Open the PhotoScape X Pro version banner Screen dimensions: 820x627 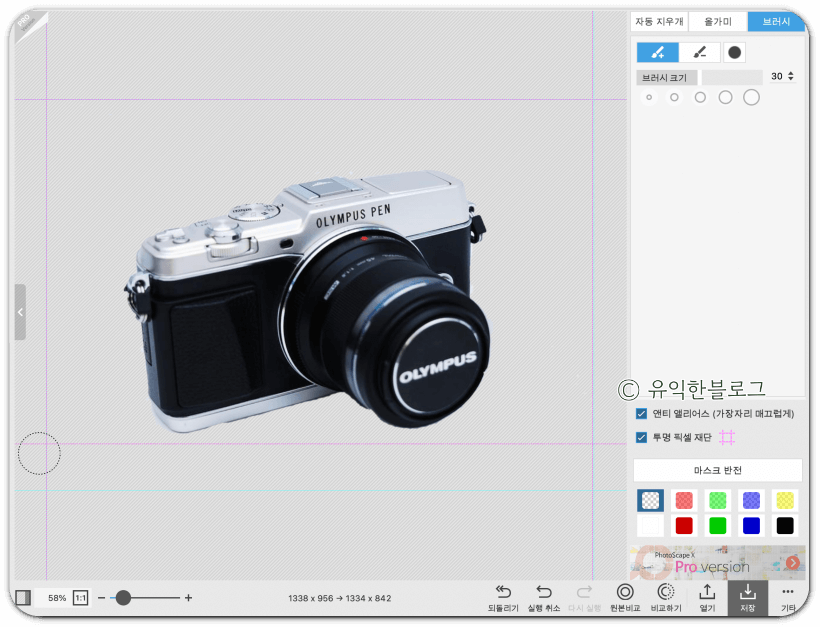coord(718,563)
